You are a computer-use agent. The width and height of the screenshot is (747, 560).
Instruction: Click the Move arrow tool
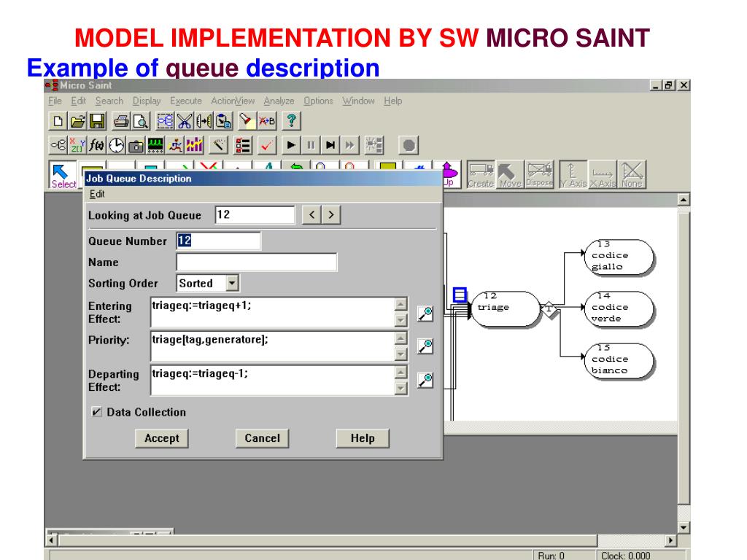(510, 175)
